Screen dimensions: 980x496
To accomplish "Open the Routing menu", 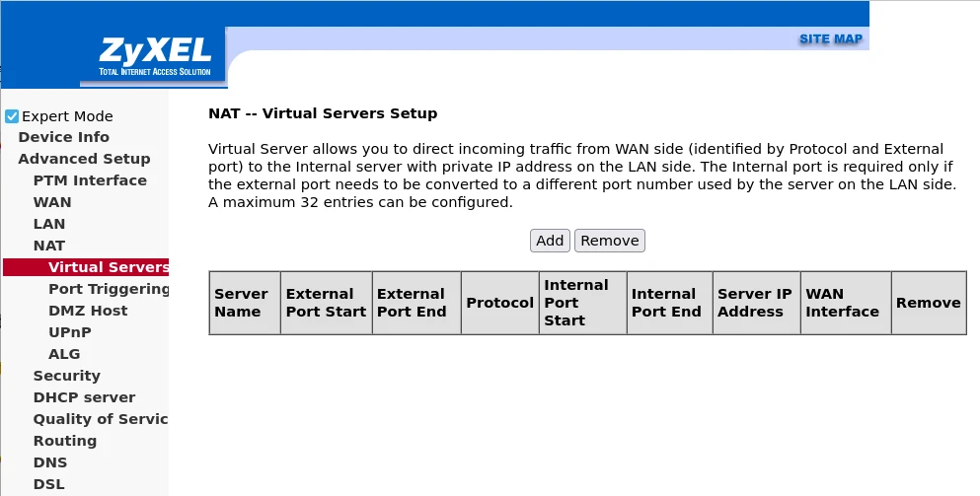I will 65,441.
